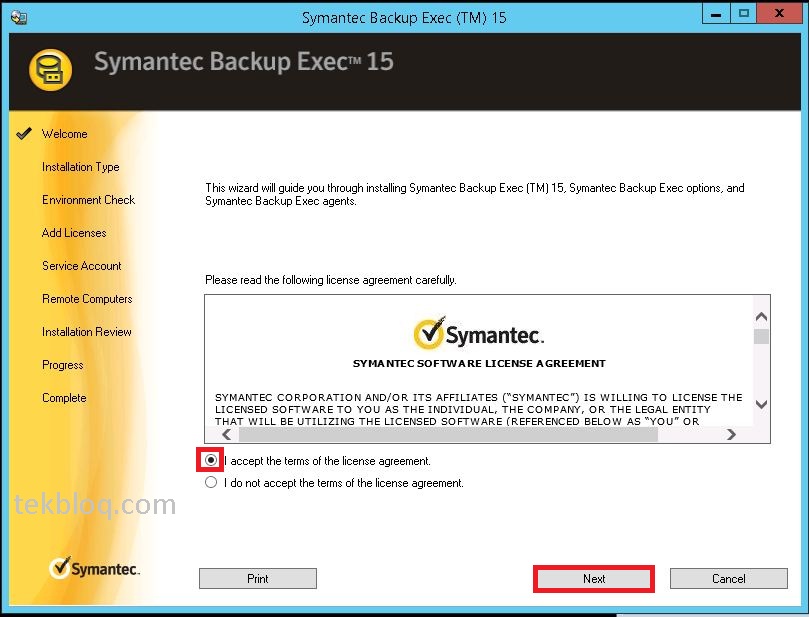Image resolution: width=809 pixels, height=617 pixels.
Task: Cancel the installation wizard
Action: pyautogui.click(x=729, y=579)
